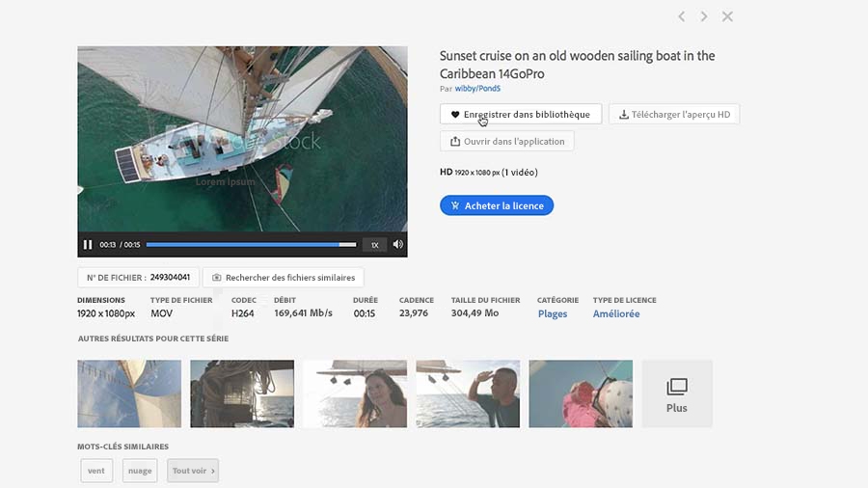Close the detail panel
Screen dimensions: 868x488
(727, 16)
